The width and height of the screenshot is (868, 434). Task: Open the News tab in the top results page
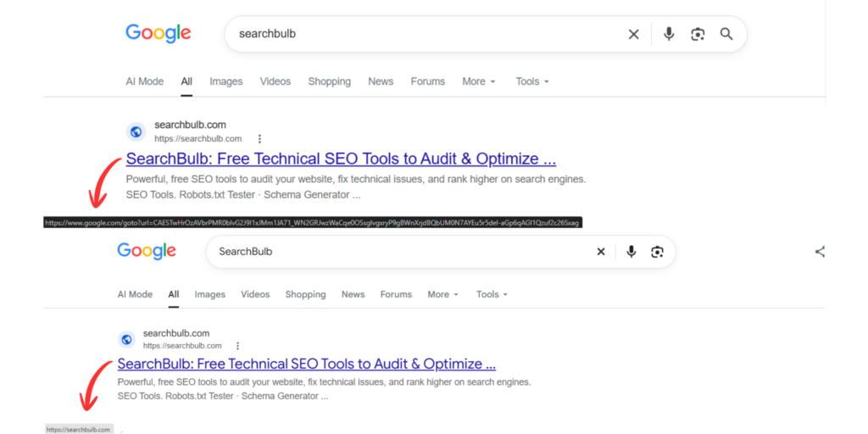(381, 81)
